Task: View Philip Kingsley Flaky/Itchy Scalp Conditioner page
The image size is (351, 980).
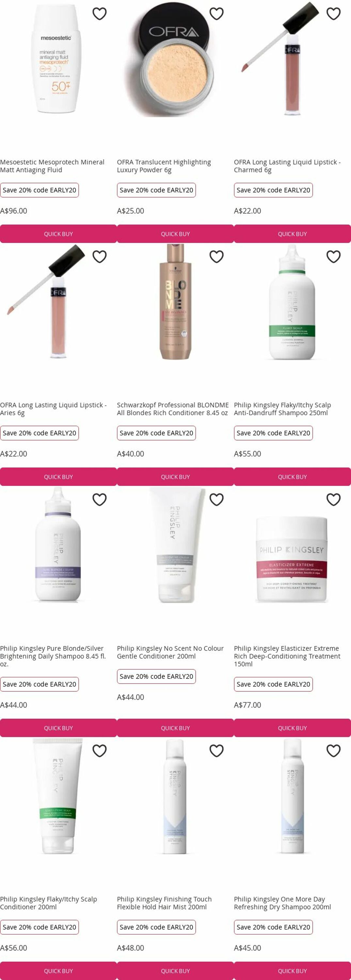Action: click(x=49, y=903)
